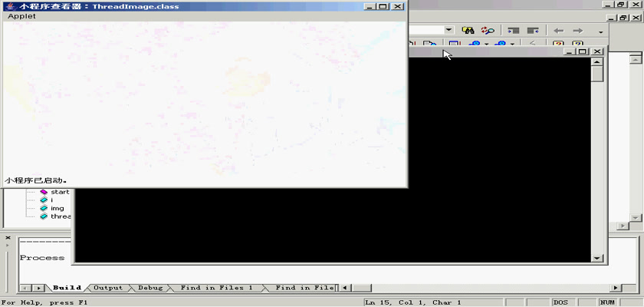
Task: Click the editor vertical scroll-up arrow
Action: pyautogui.click(x=636, y=59)
